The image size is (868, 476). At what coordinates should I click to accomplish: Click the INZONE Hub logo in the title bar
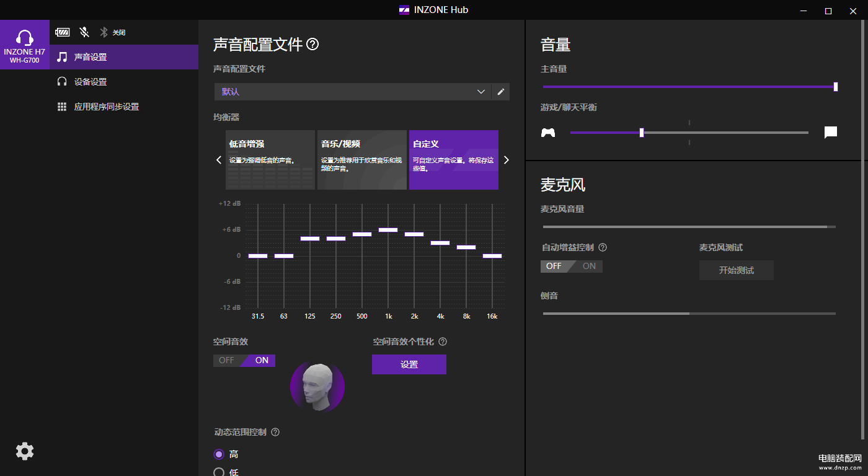pos(404,10)
